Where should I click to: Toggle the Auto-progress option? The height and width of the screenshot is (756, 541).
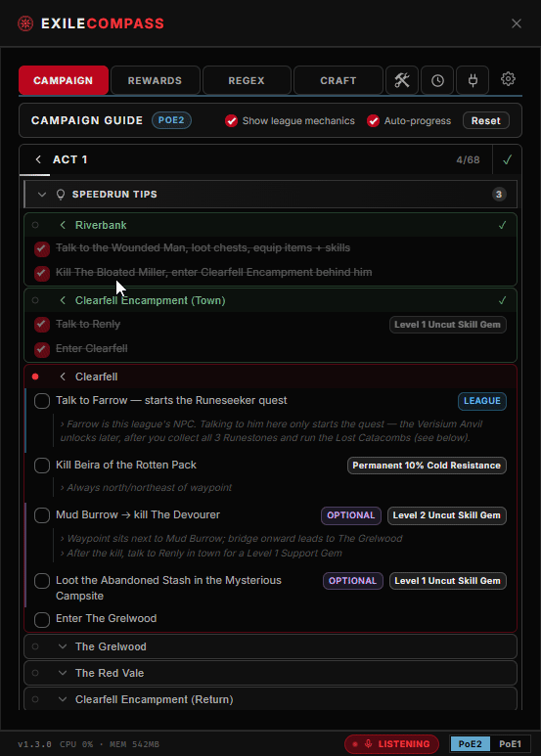pyautogui.click(x=373, y=120)
